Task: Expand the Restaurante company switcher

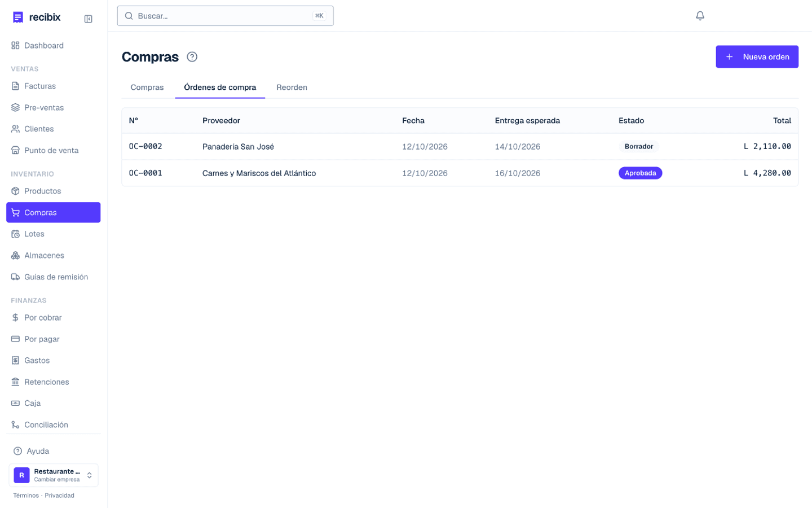Action: [x=54, y=475]
